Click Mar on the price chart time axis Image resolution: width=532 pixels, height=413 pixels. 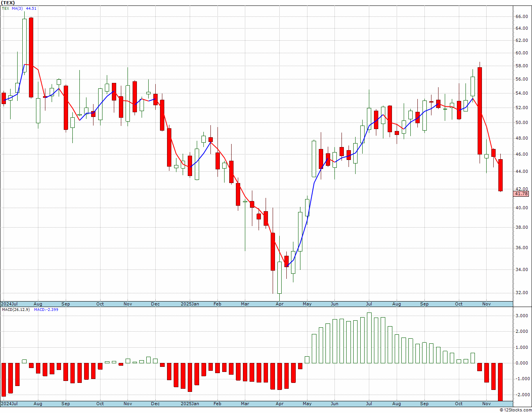click(245, 304)
